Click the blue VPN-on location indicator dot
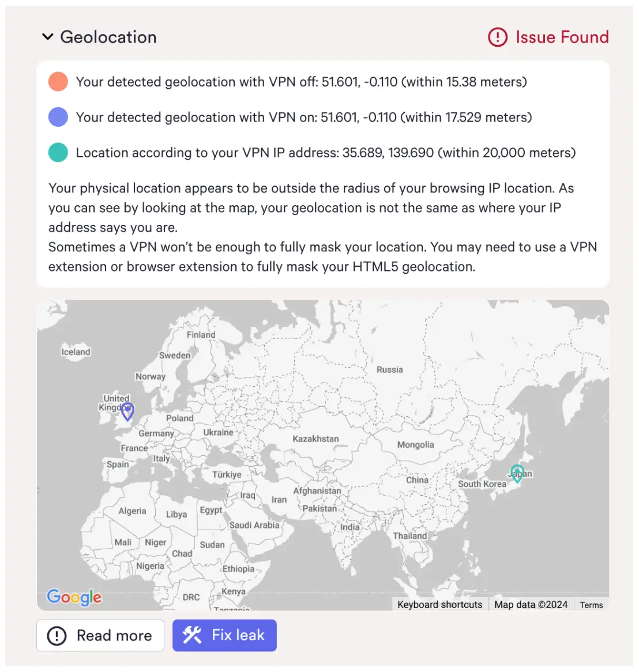Image resolution: width=639 pixels, height=672 pixels. pos(58,117)
